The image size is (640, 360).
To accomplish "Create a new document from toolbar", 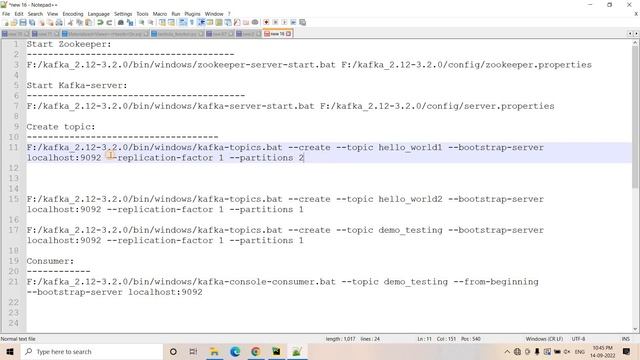I will pyautogui.click(x=6, y=22).
